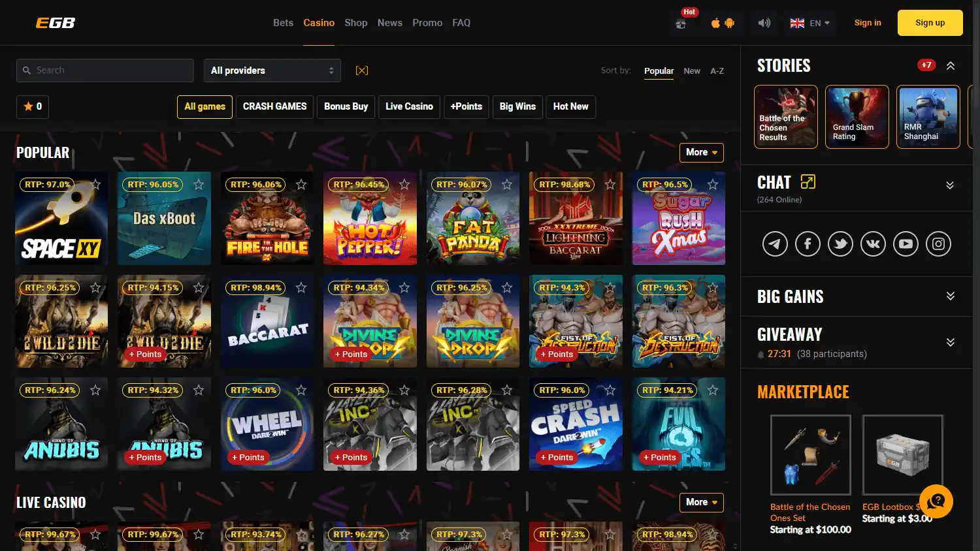980x551 pixels.
Task: Expand the Giveaway panel
Action: click(x=950, y=342)
